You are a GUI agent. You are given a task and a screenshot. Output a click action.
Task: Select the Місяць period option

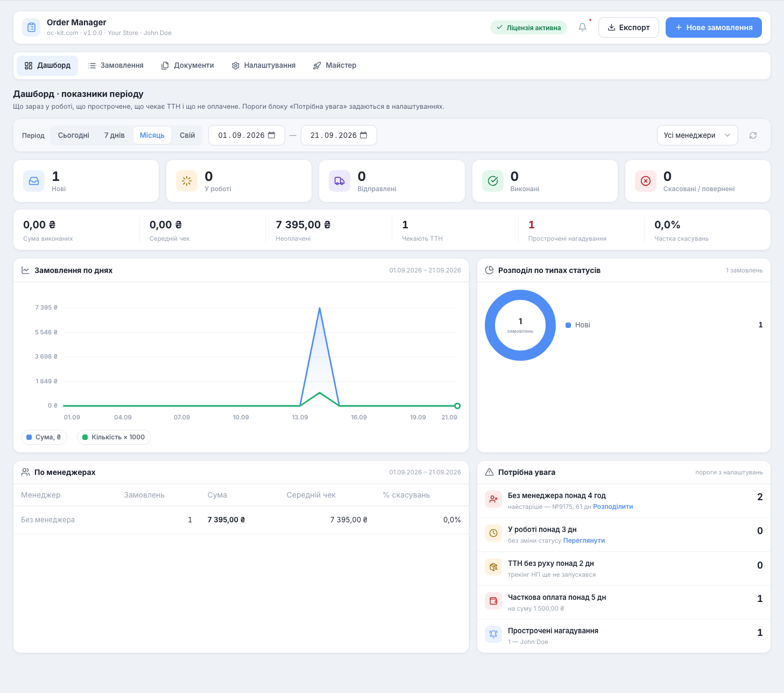(152, 136)
